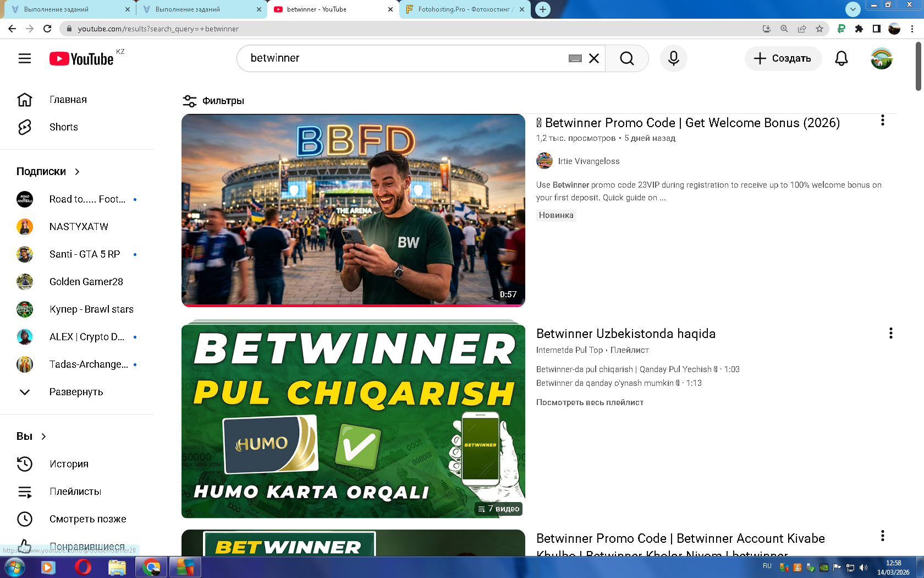Screen dimensions: 924x578
Task: Toggle the browser side panel
Action: click(877, 29)
